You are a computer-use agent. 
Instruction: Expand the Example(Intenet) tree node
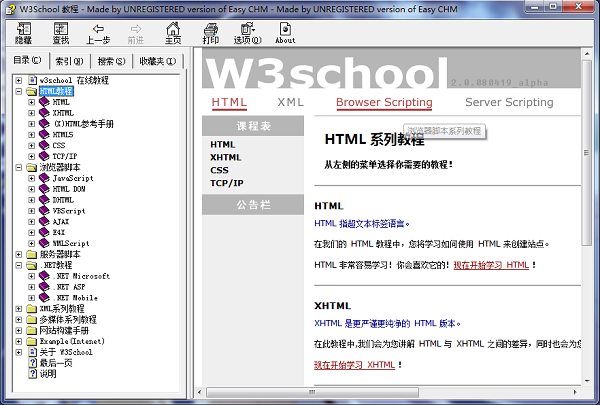[x=19, y=341]
